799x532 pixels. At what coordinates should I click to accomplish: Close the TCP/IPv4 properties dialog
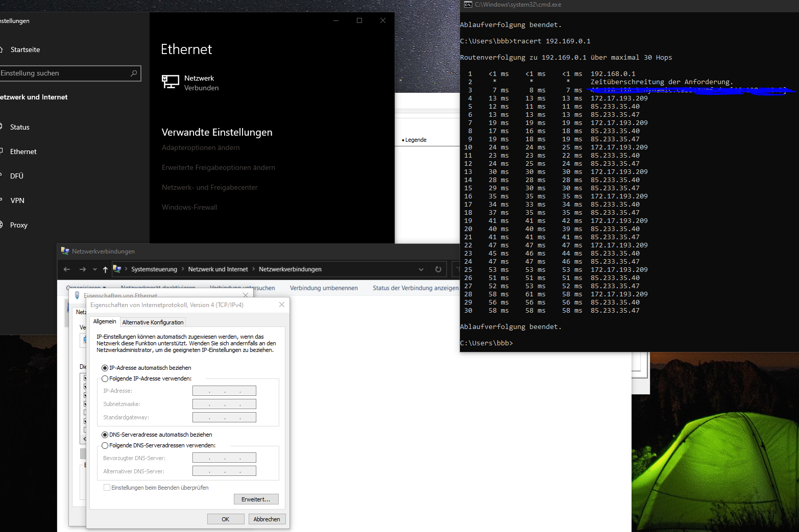pos(282,305)
